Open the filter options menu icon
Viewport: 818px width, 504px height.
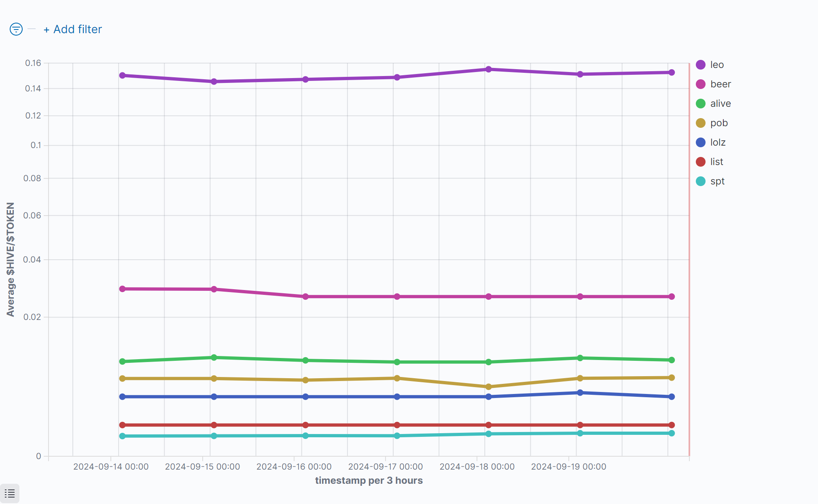tap(16, 29)
